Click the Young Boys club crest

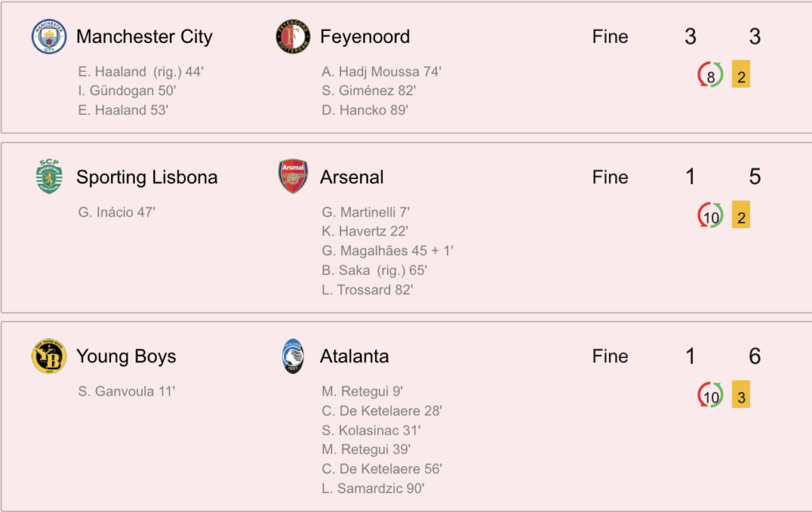click(48, 356)
